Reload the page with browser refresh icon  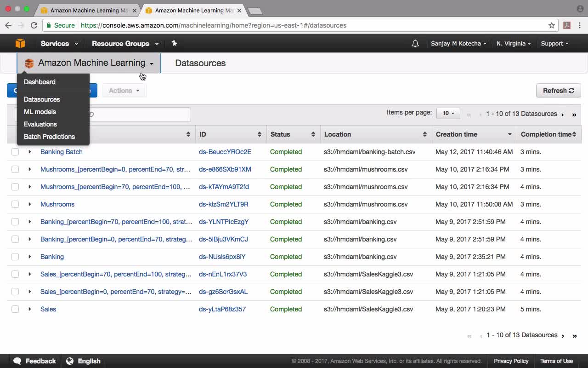34,25
